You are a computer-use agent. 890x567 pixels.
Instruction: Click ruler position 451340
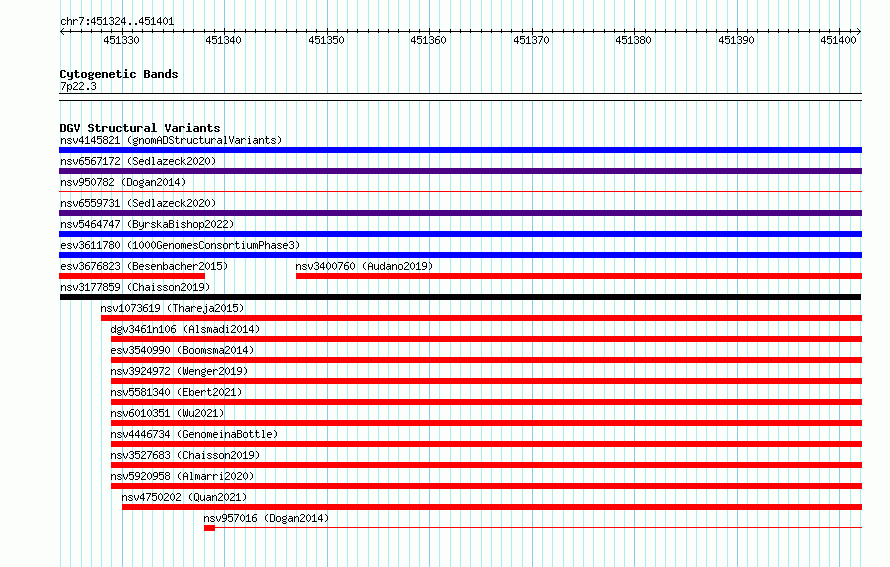pos(224,40)
